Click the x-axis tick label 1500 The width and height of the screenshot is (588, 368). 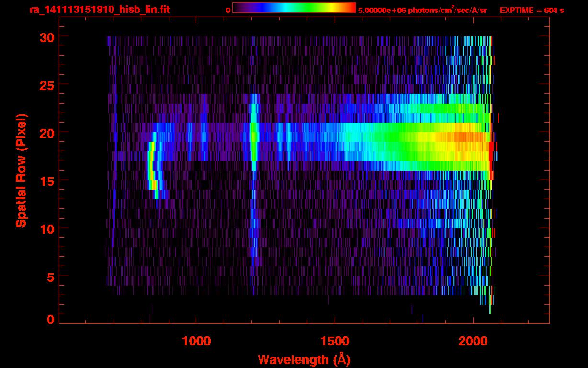335,341
